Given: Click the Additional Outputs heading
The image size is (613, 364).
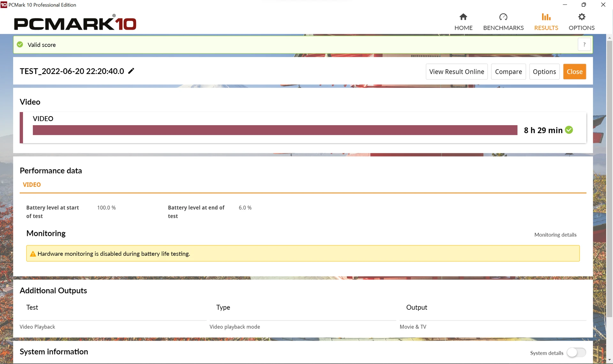Looking at the screenshot, I should [53, 291].
